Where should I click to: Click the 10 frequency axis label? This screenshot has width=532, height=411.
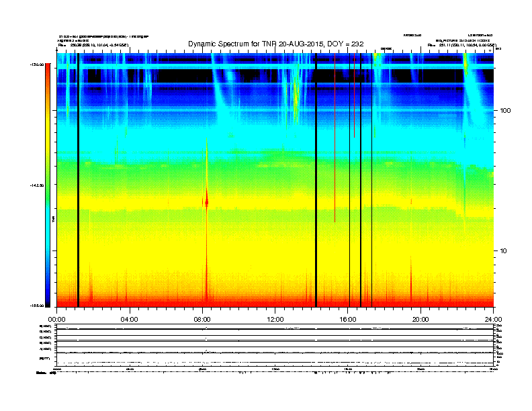coord(504,251)
